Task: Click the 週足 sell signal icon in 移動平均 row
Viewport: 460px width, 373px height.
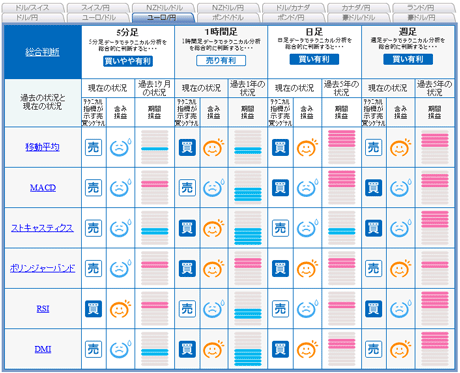Action: pos(374,147)
